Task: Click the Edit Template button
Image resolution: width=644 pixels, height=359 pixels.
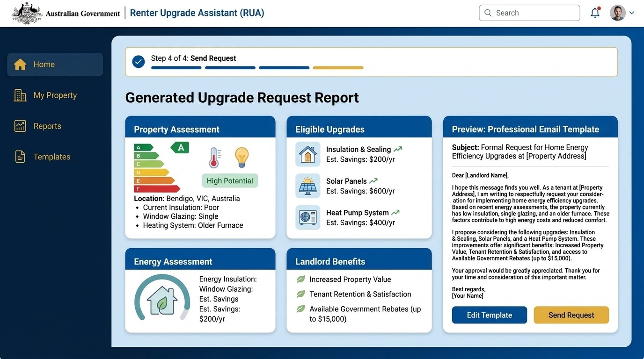Action: click(x=490, y=315)
